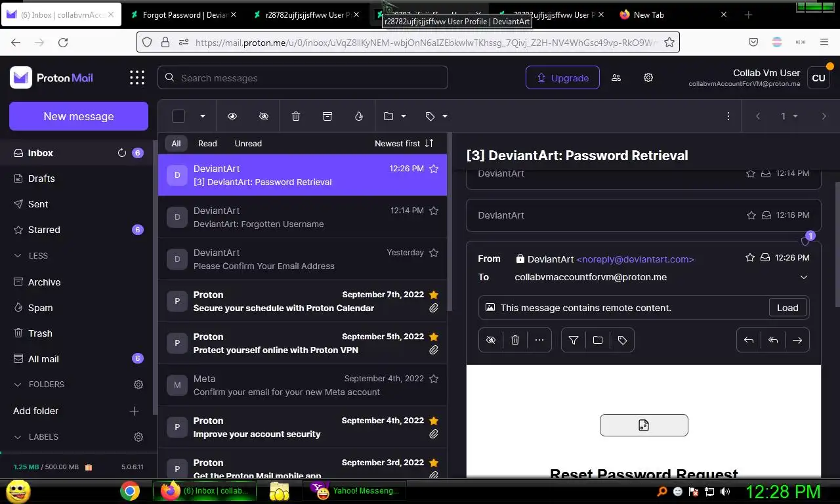840x504 pixels.
Task: Open Meta Confirm your email message
Action: tap(303, 385)
